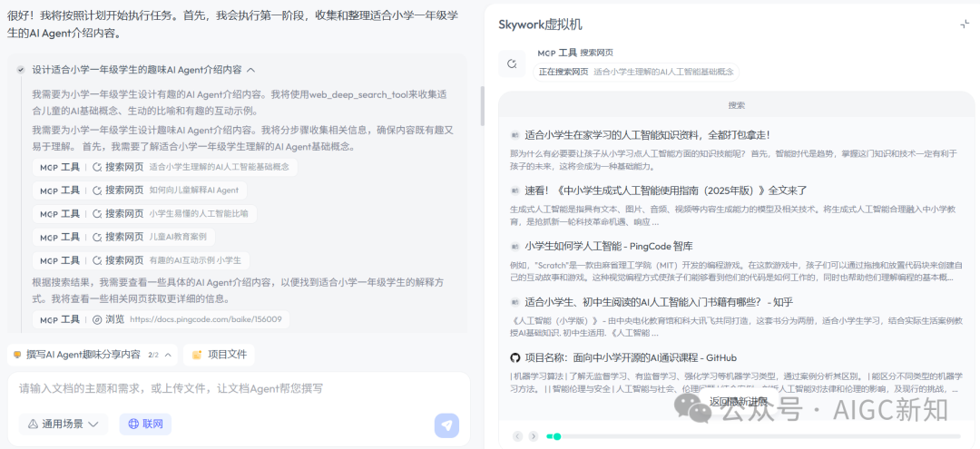Open result 适合小学生在家学习的人工智能知识资料
The image size is (980, 449).
647,135
